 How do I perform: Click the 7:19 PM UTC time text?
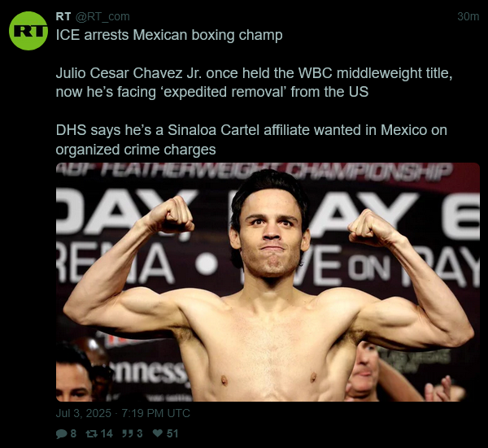coord(155,413)
